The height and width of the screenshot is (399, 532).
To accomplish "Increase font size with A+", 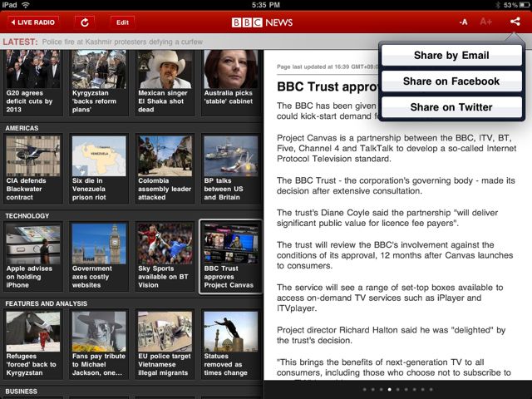I will [x=485, y=22].
